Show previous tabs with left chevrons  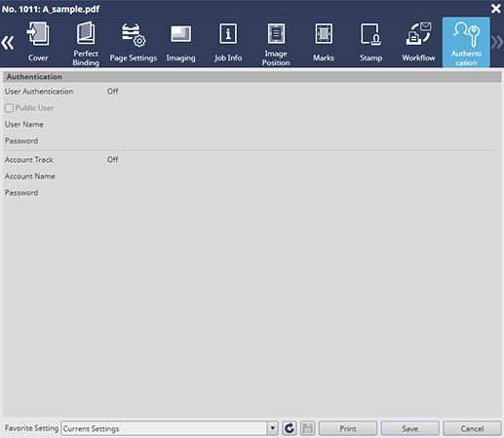pyautogui.click(x=8, y=43)
